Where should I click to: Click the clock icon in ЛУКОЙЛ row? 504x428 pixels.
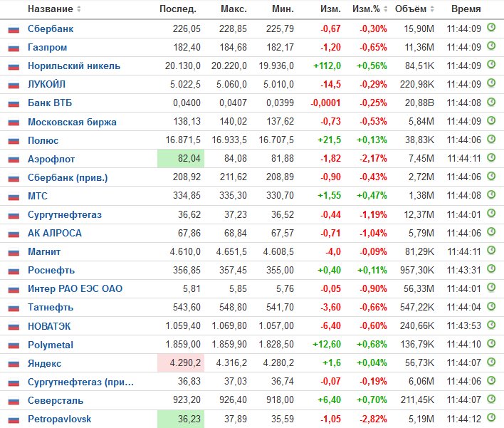tap(491, 83)
